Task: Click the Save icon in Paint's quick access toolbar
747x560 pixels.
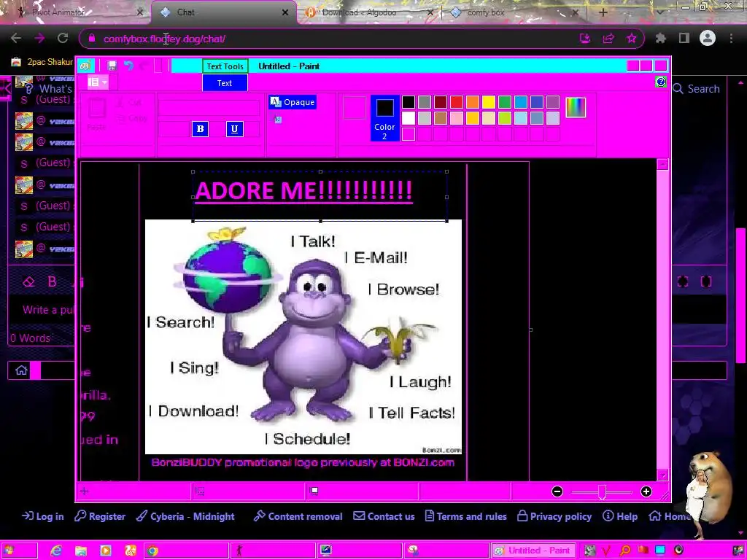Action: pyautogui.click(x=112, y=66)
